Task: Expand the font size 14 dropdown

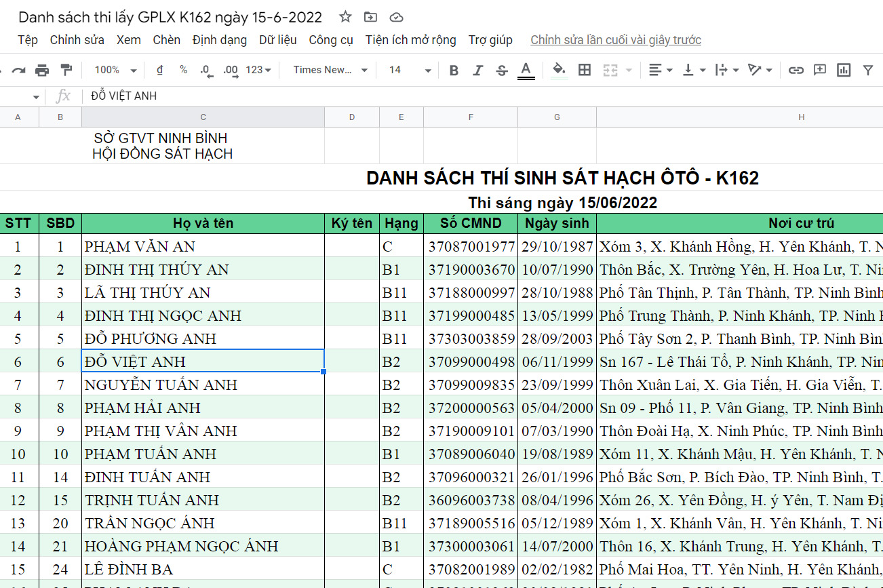Action: point(410,70)
